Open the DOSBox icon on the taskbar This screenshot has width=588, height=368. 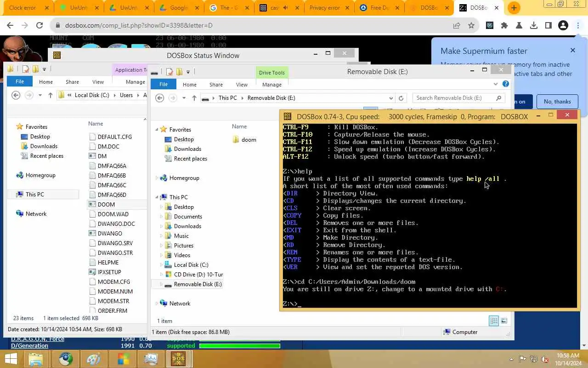tap(178, 359)
